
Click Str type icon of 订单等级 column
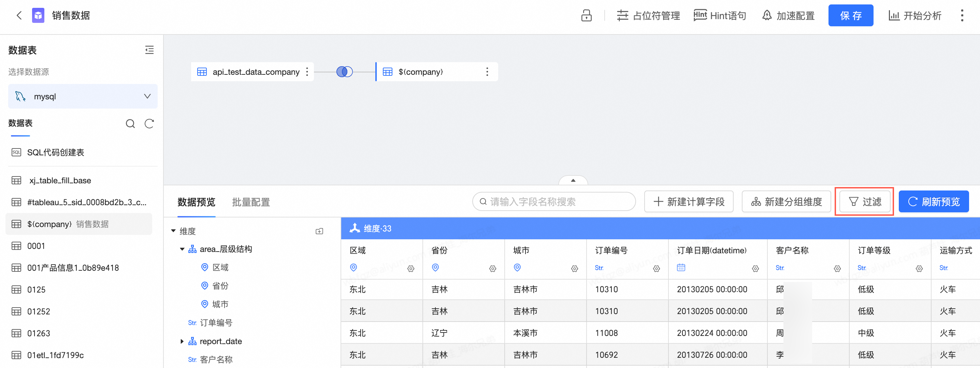tap(861, 268)
